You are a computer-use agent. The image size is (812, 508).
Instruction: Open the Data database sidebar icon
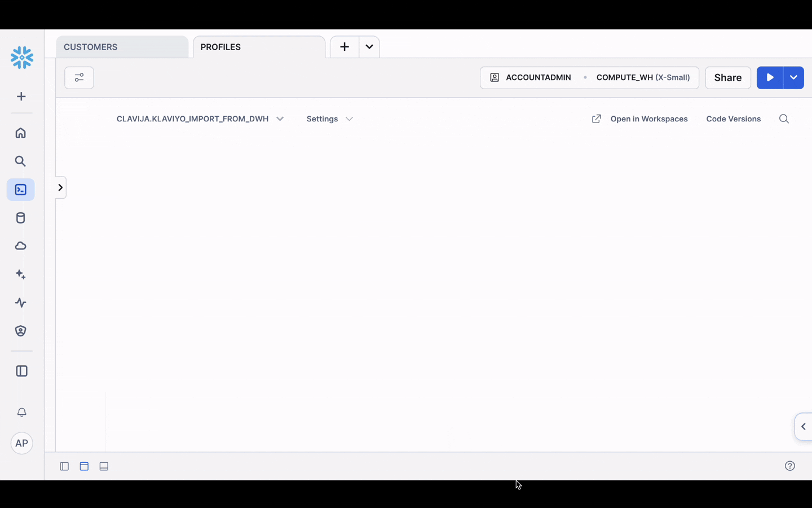[20, 218]
